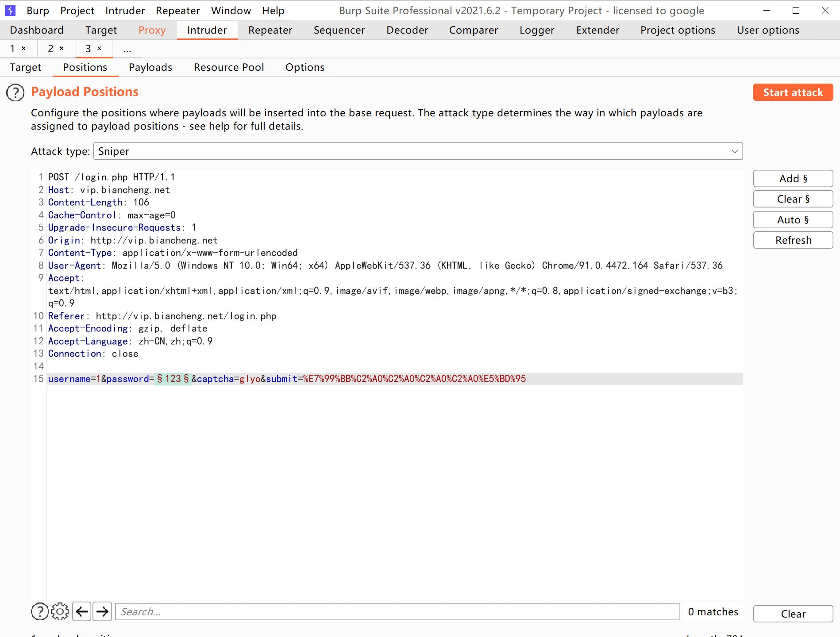This screenshot has height=637, width=840.
Task: Close Intruder attack tab 2
Action: pos(62,48)
